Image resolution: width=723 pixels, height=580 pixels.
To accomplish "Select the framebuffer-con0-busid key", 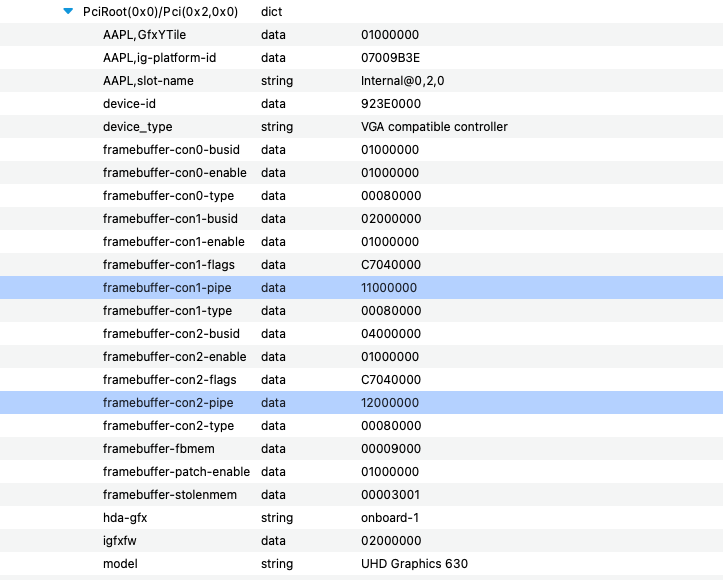I will click(x=171, y=150).
